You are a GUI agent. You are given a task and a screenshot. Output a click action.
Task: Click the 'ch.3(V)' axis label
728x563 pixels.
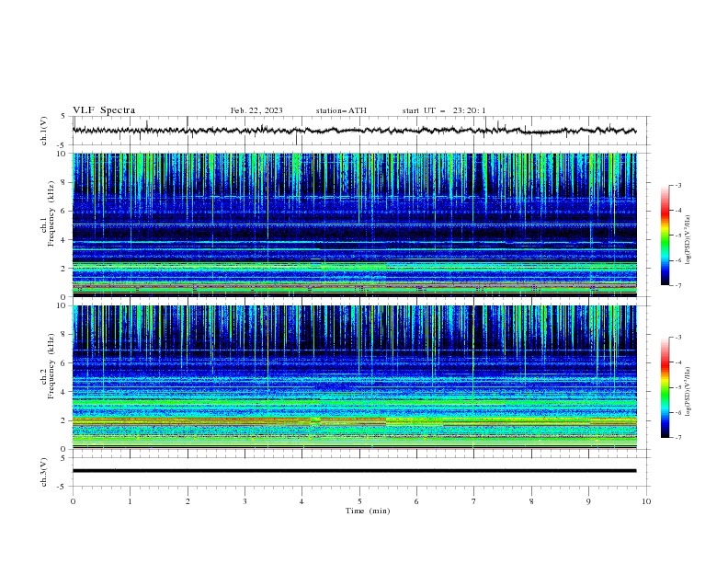click(44, 472)
